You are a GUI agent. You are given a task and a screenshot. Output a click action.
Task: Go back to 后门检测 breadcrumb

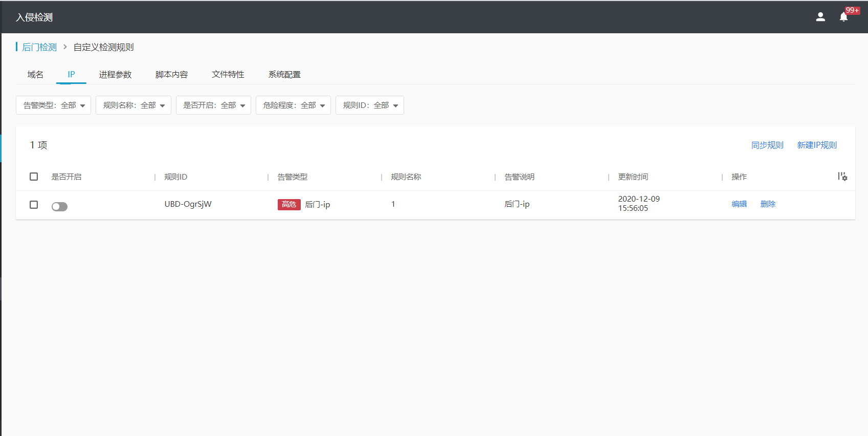(x=39, y=47)
